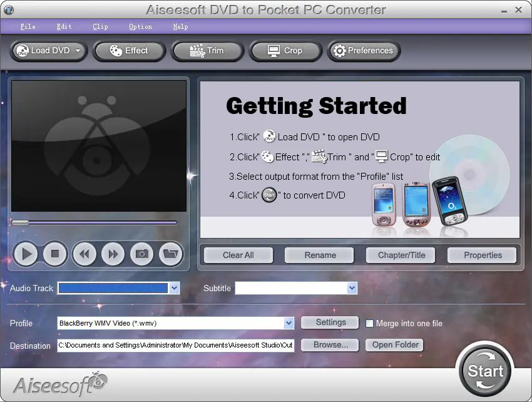
Task: Open the snapshot folder icon
Action: click(171, 254)
